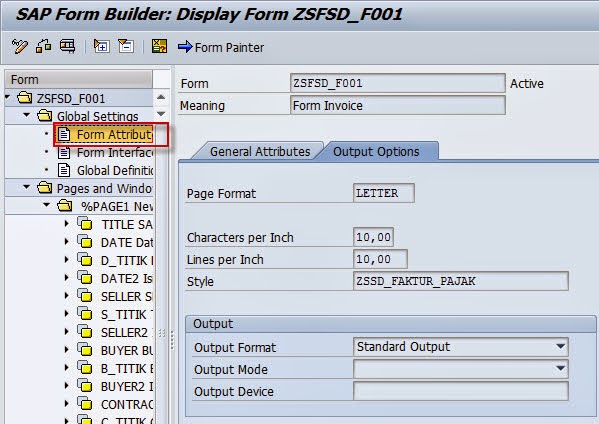Click the Global Definitions document icon

64,170
